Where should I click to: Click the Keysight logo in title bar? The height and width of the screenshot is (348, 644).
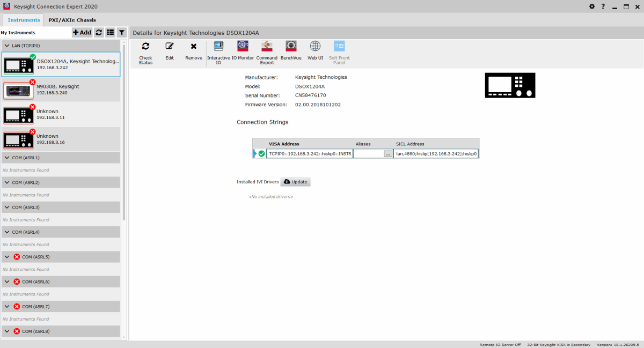tap(6, 6)
